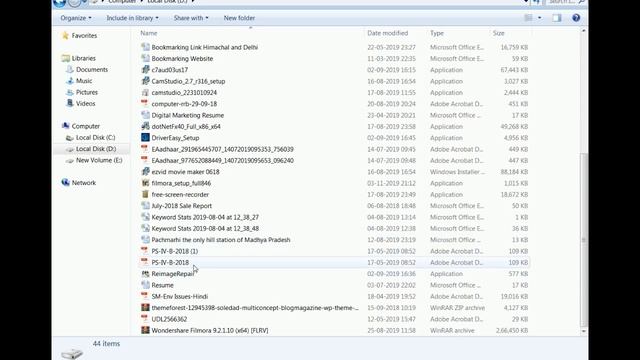This screenshot has height=360, width=640.
Task: Click the vertical scrollbar thumb
Action: (583, 240)
